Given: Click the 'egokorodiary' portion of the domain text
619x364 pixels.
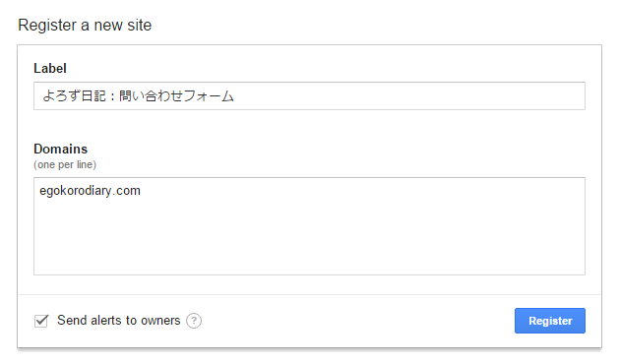Looking at the screenshot, I should (x=76, y=191).
